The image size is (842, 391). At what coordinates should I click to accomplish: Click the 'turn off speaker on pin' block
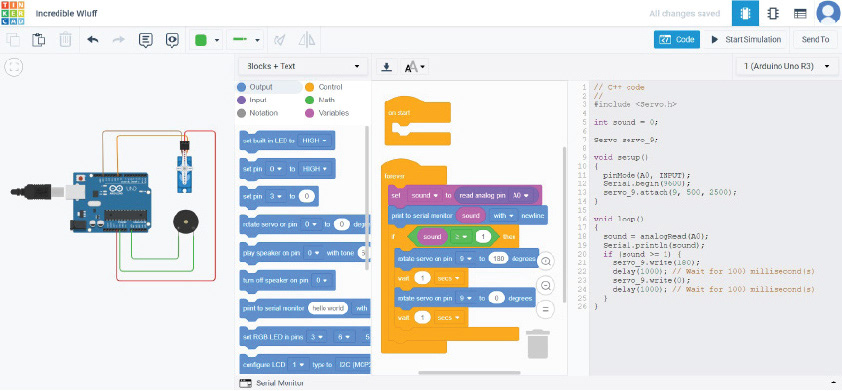(x=287, y=281)
